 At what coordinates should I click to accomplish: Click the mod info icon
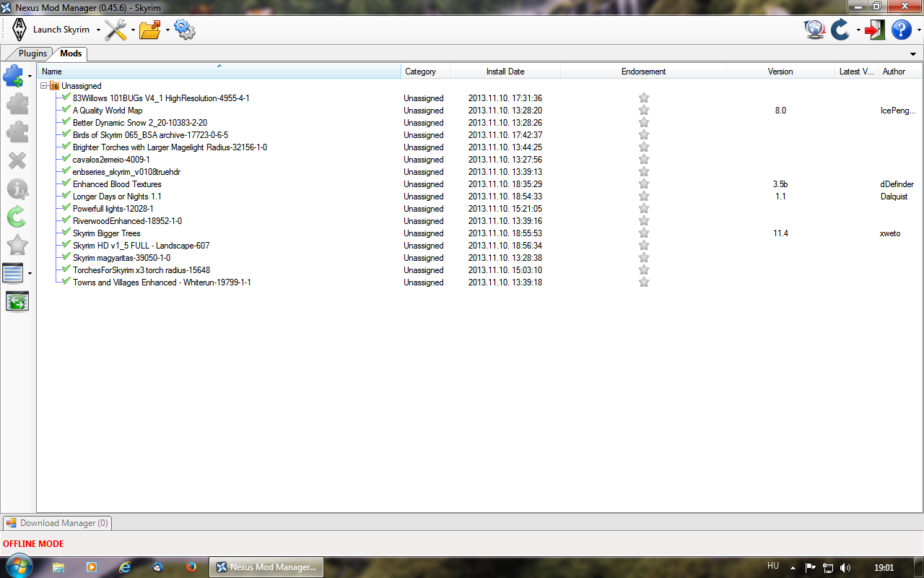tap(17, 189)
